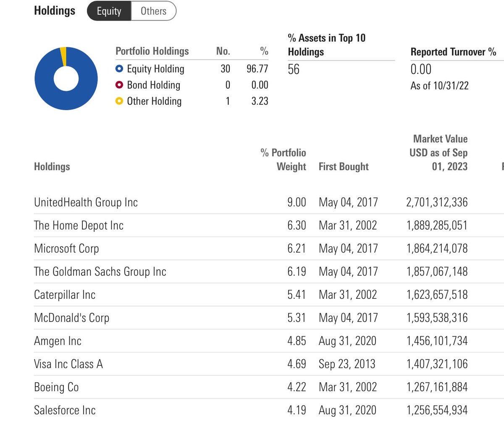This screenshot has width=504, height=432.
Task: Select the Equity Holding legend label
Action: point(155,69)
